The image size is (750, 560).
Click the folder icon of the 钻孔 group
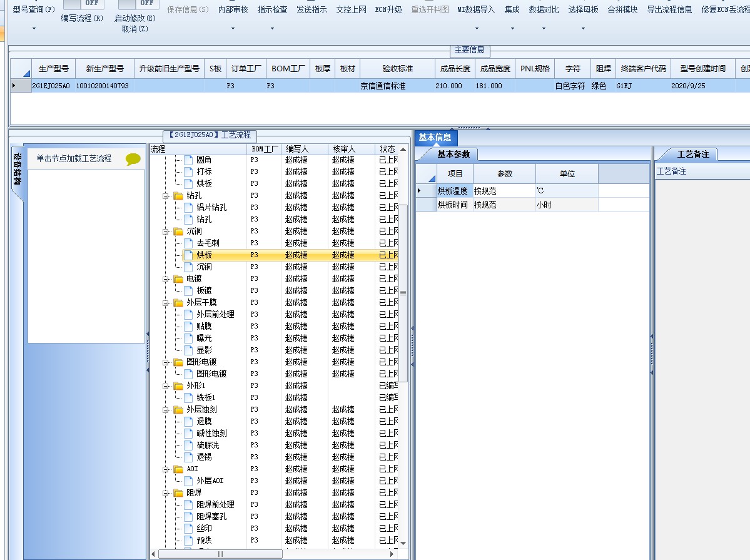(178, 196)
